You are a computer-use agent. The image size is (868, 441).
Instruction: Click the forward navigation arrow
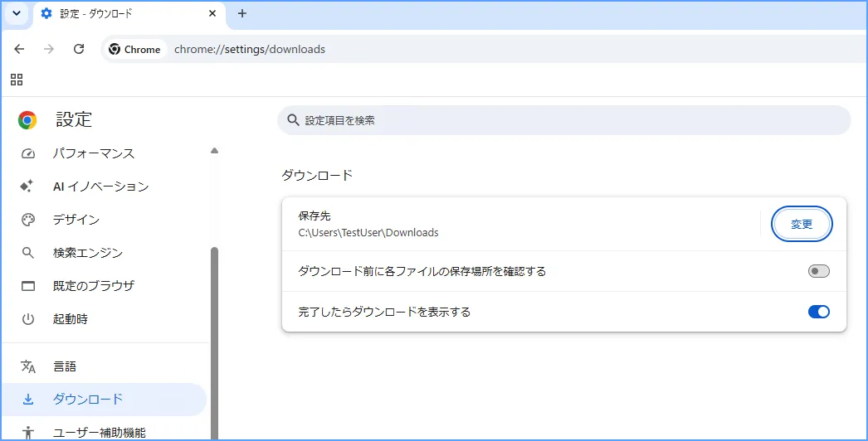pos(49,49)
